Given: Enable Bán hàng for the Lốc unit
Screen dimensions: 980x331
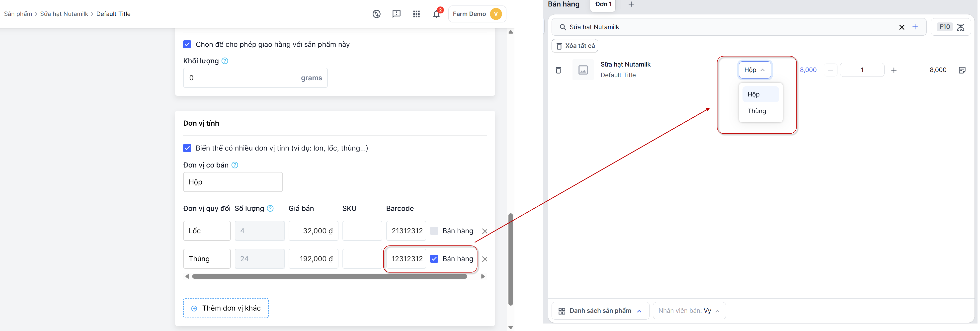Looking at the screenshot, I should (434, 231).
